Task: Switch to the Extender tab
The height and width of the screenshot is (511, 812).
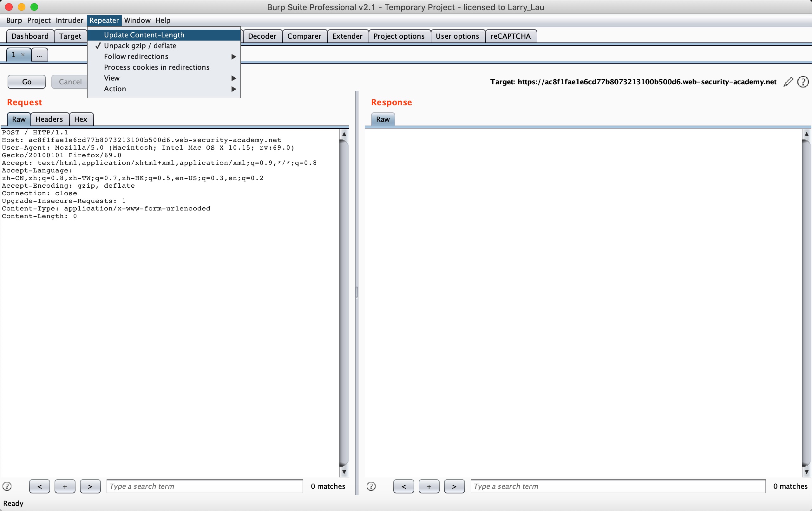Action: coord(347,36)
